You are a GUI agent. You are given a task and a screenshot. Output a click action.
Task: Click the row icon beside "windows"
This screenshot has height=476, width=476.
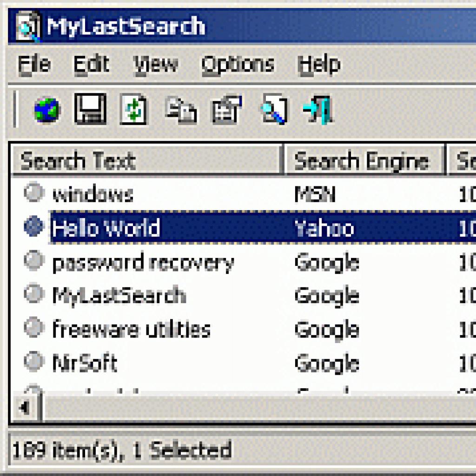tap(34, 192)
